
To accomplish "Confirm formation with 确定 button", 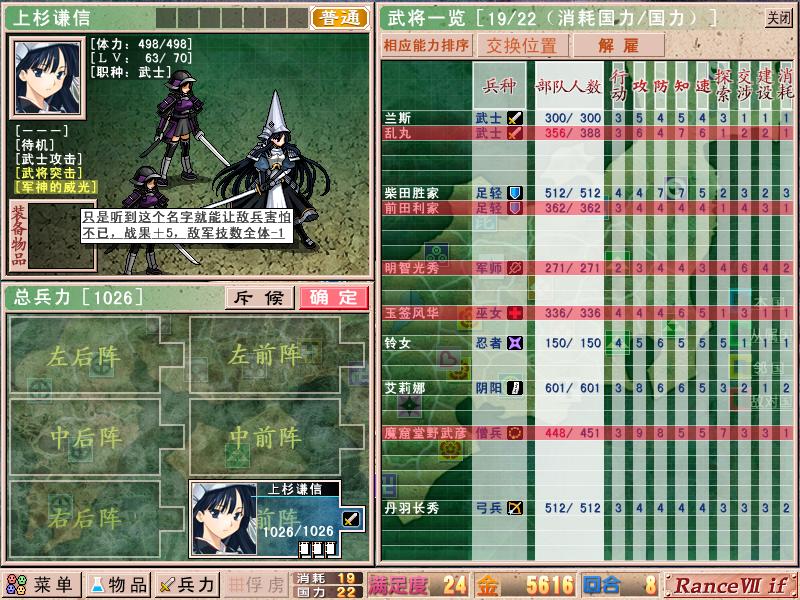I will coord(334,297).
